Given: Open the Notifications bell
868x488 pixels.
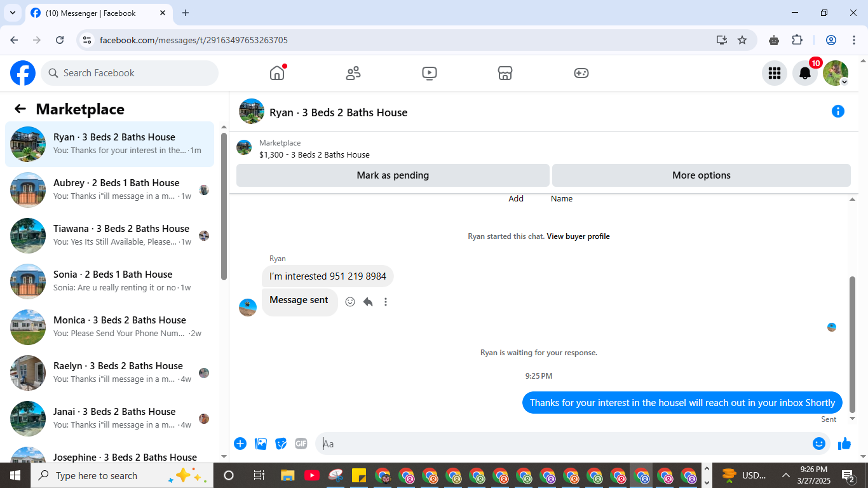Looking at the screenshot, I should click(x=805, y=73).
